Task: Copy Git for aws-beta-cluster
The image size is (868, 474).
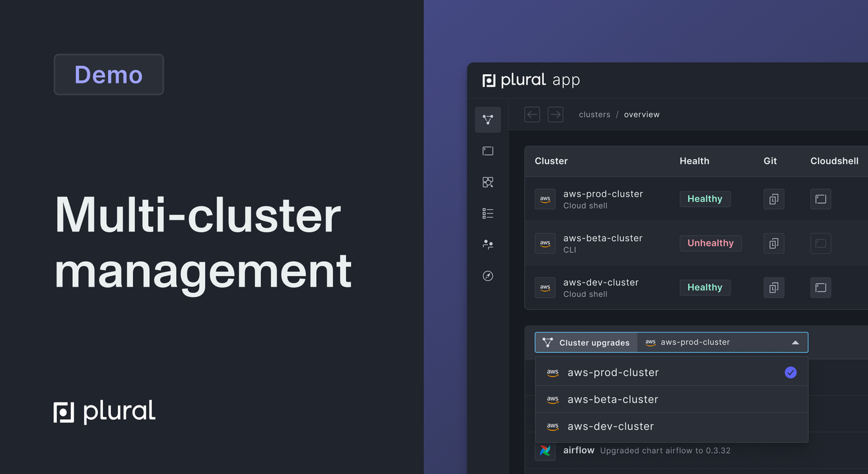Action: [x=774, y=243]
